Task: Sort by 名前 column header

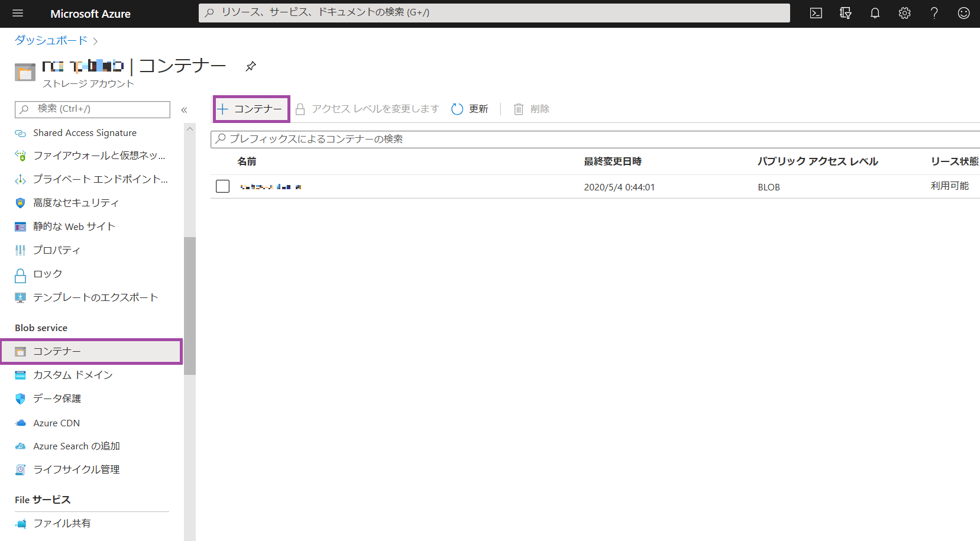Action: tap(247, 161)
